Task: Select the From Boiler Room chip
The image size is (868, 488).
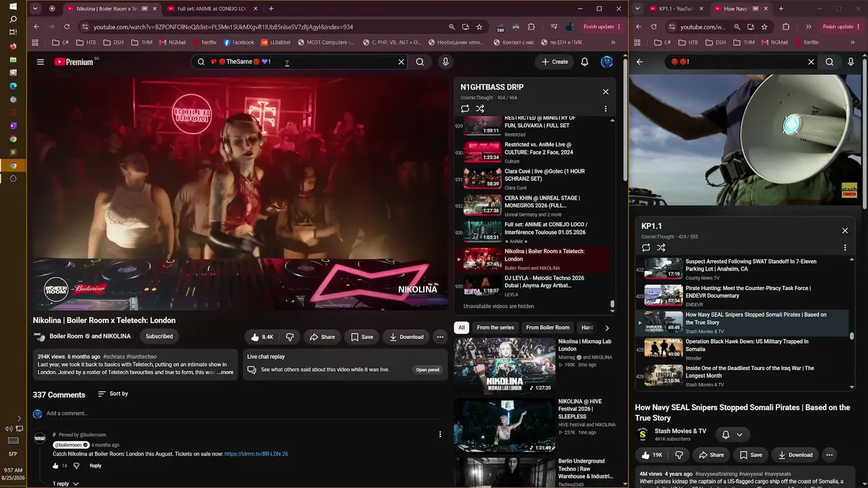Action: 548,327
